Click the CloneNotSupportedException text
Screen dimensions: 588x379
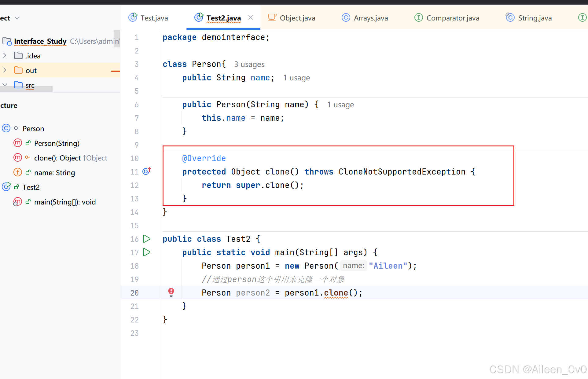point(402,172)
